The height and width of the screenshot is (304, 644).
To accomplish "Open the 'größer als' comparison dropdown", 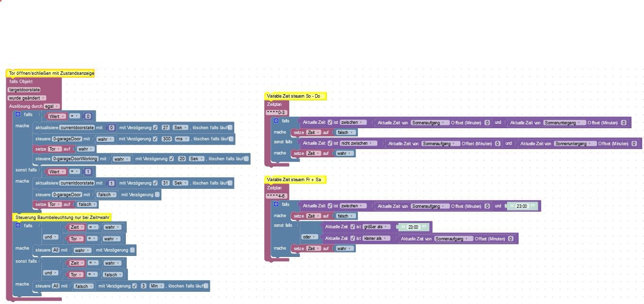I will coord(376,227).
